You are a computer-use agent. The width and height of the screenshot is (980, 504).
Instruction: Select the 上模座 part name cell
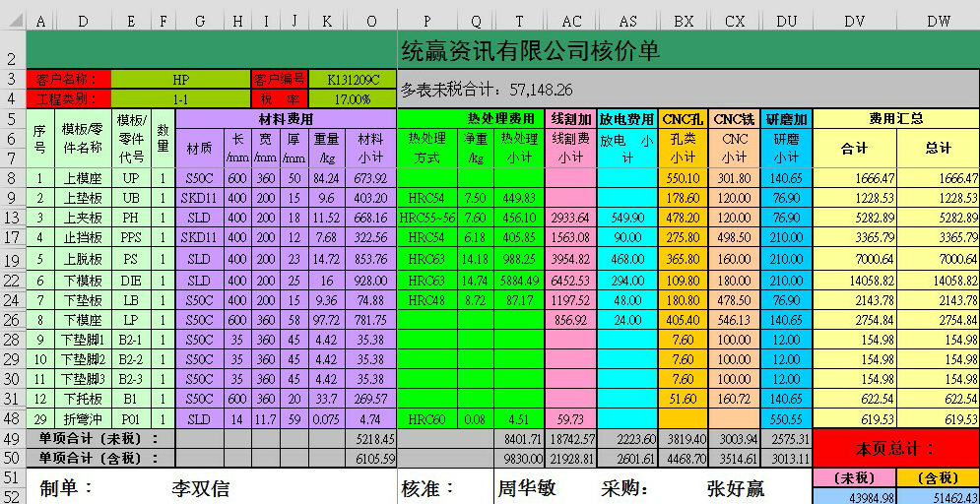[x=83, y=178]
